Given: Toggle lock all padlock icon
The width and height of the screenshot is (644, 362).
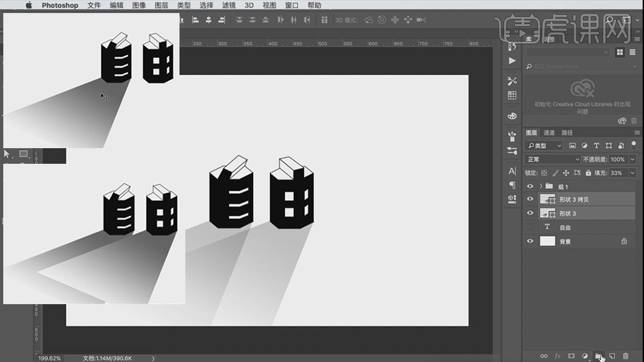Looking at the screenshot, I should pos(588,173).
